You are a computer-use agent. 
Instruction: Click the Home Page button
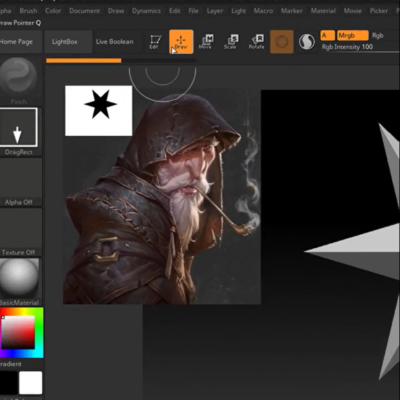pos(20,42)
